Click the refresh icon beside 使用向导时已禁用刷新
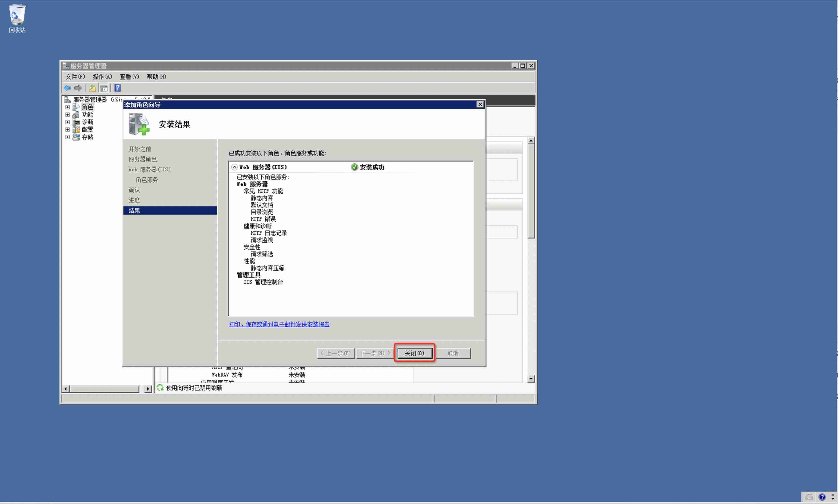The image size is (838, 504). click(160, 388)
